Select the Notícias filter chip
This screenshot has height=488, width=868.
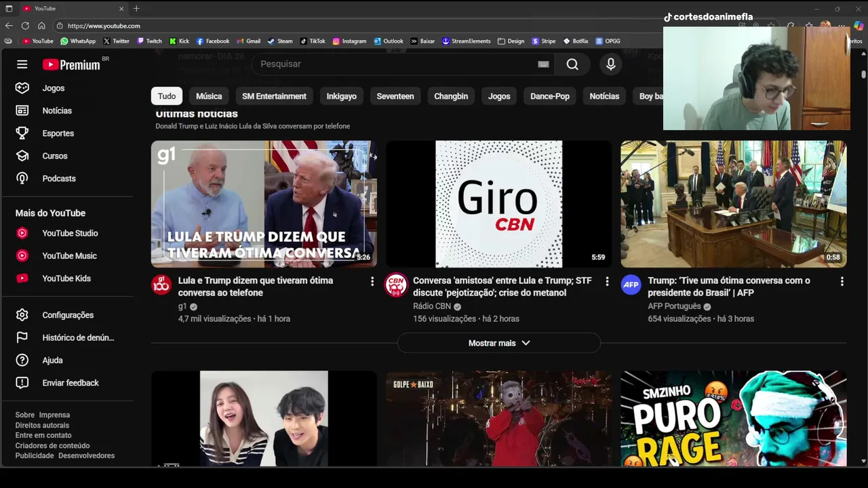[x=604, y=96]
